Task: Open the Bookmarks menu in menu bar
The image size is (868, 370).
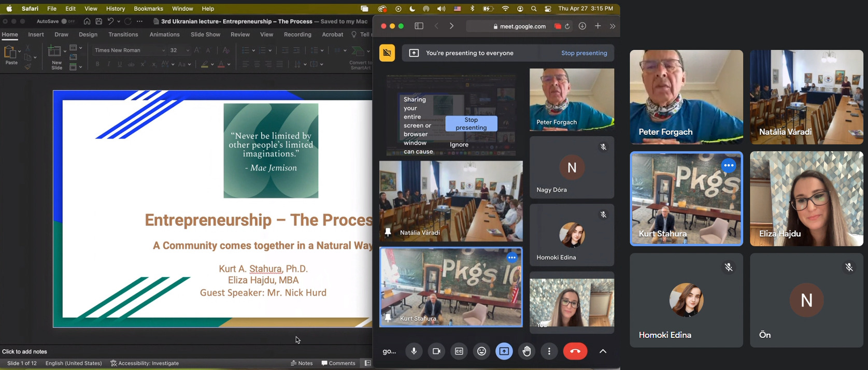Action: pos(148,9)
